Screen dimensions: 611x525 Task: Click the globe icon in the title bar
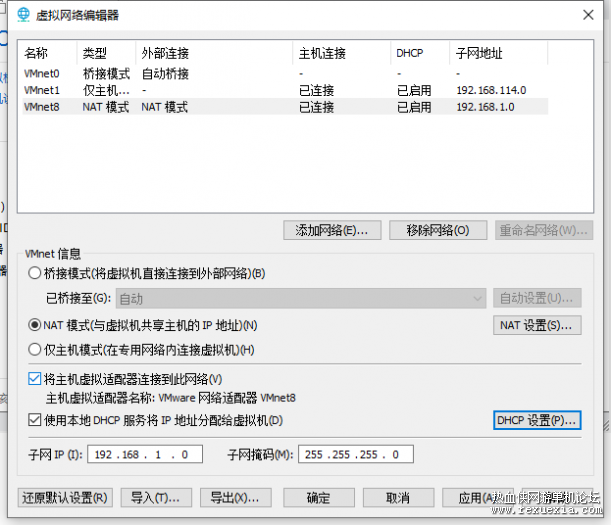(23, 15)
